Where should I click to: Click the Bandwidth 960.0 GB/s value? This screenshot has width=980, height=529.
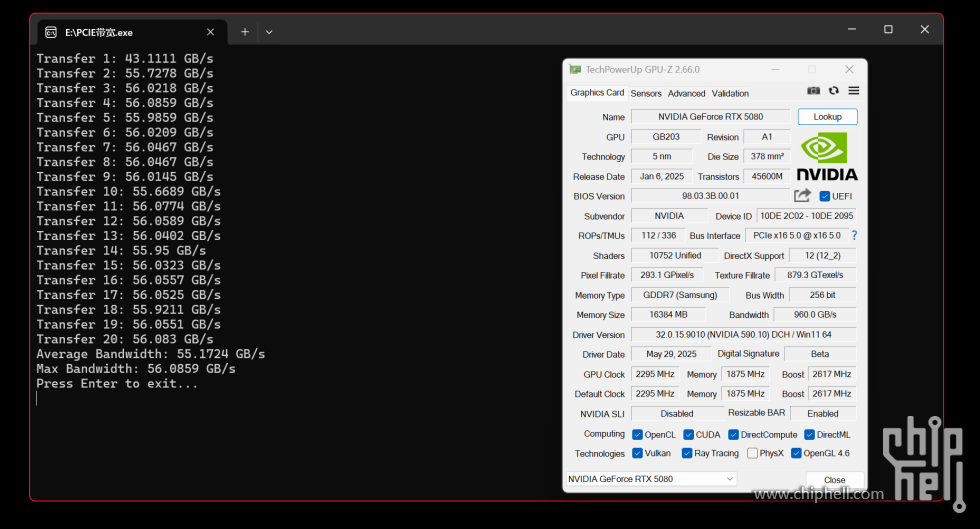click(x=815, y=315)
